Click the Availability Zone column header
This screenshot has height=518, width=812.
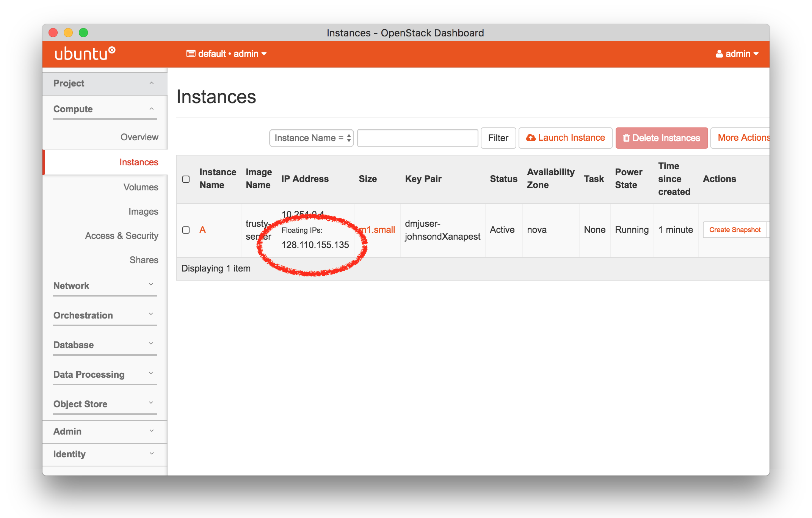click(550, 179)
